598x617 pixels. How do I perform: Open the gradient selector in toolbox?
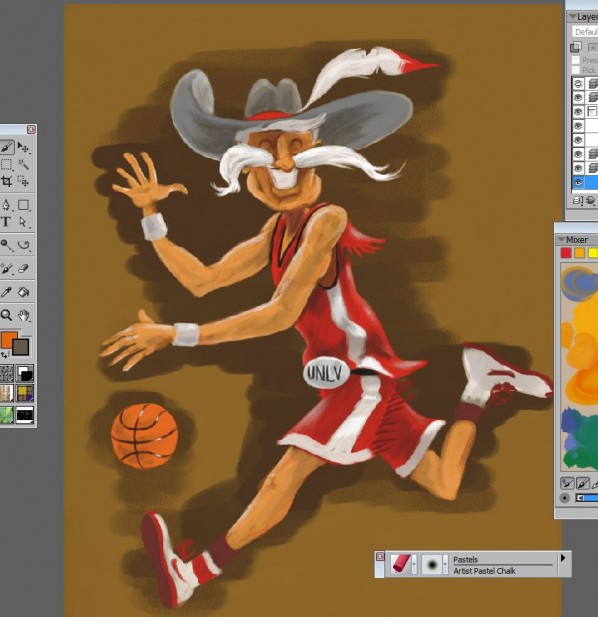(25, 373)
